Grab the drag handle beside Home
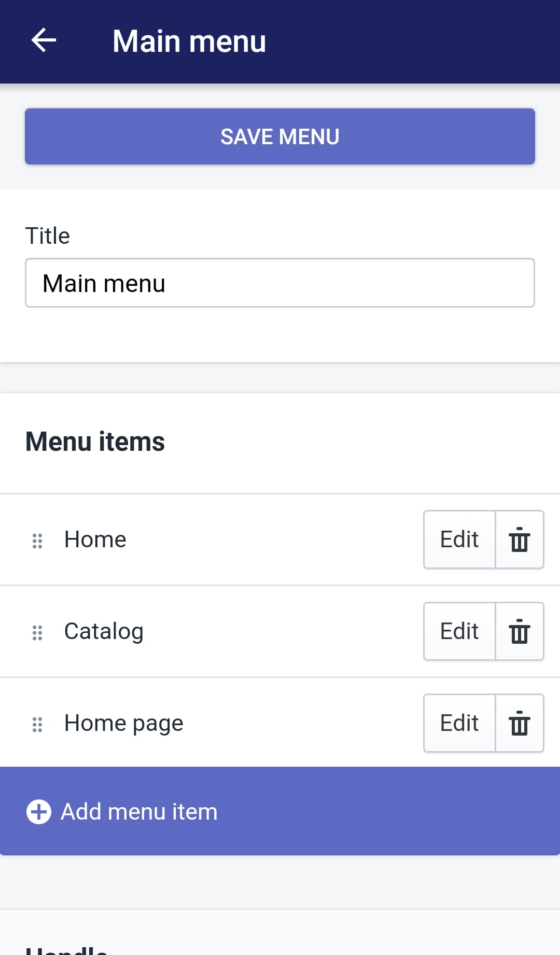Viewport: 560px width, 955px height. [37, 541]
